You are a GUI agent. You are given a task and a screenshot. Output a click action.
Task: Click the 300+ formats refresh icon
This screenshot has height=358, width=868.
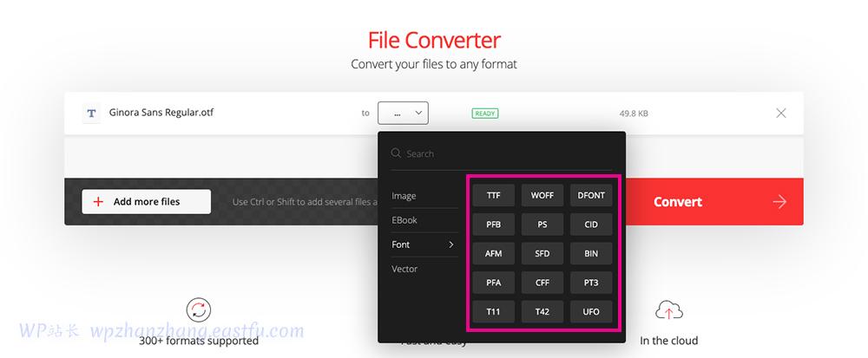198,310
